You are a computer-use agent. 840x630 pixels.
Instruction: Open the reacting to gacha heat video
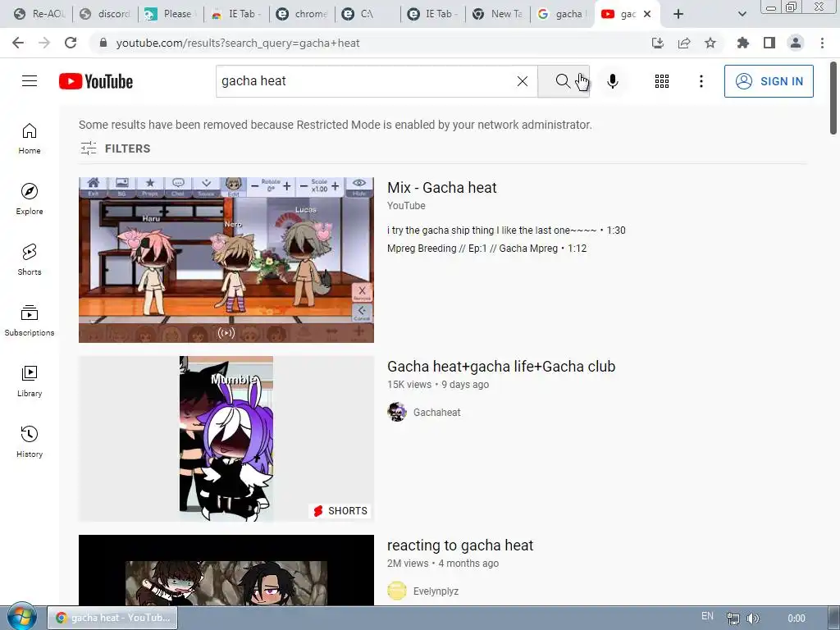tap(460, 546)
